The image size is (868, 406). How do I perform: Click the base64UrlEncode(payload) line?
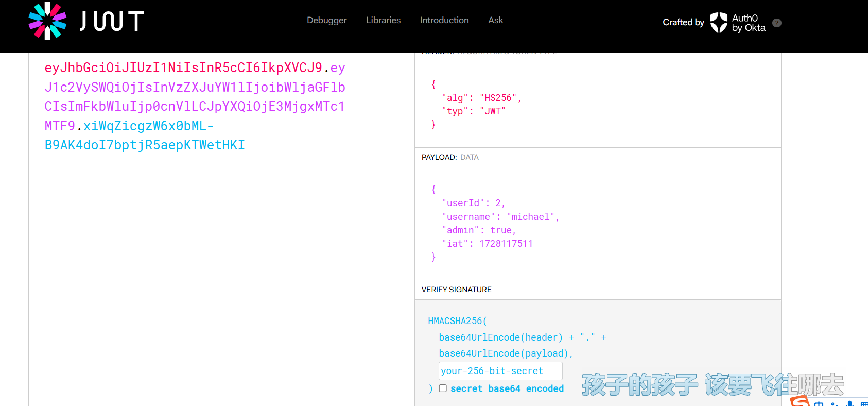(506, 353)
